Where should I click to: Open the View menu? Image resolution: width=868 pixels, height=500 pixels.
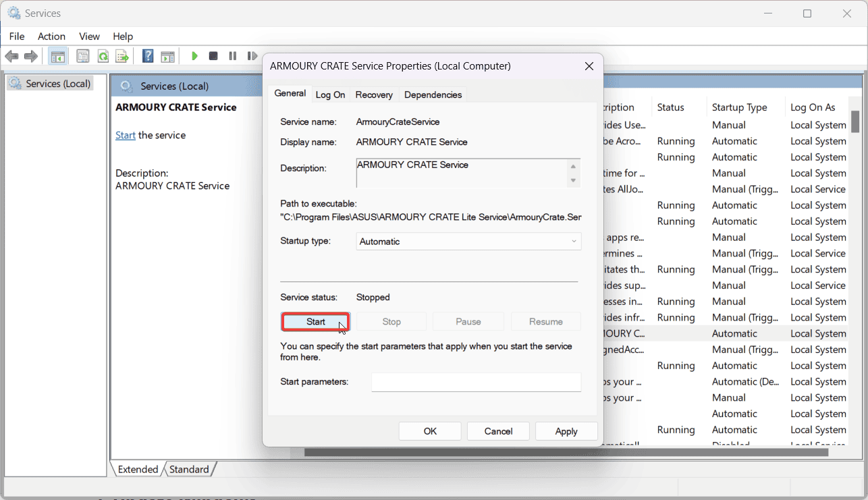pos(89,36)
